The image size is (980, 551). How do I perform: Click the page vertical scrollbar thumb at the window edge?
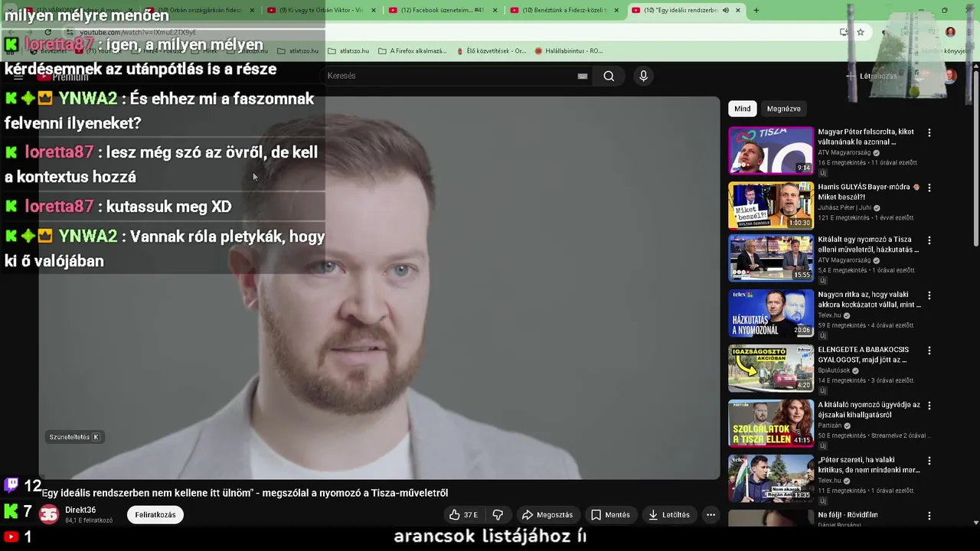click(975, 157)
